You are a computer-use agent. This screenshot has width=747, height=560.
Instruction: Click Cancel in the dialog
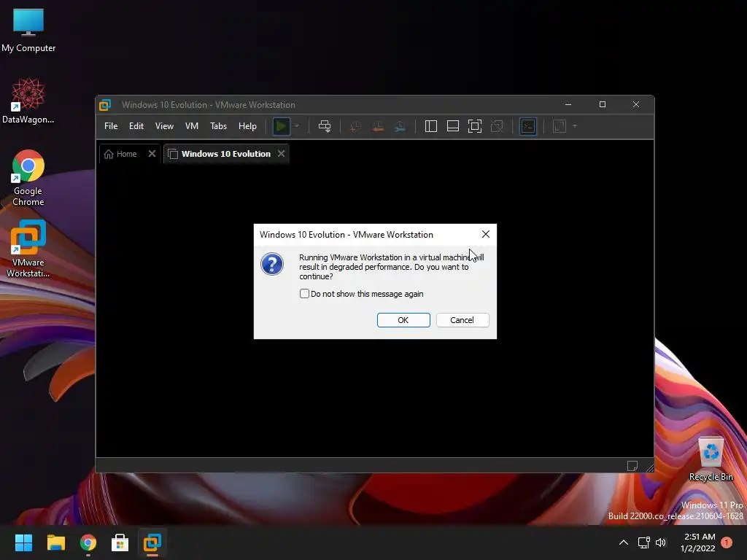pos(462,320)
